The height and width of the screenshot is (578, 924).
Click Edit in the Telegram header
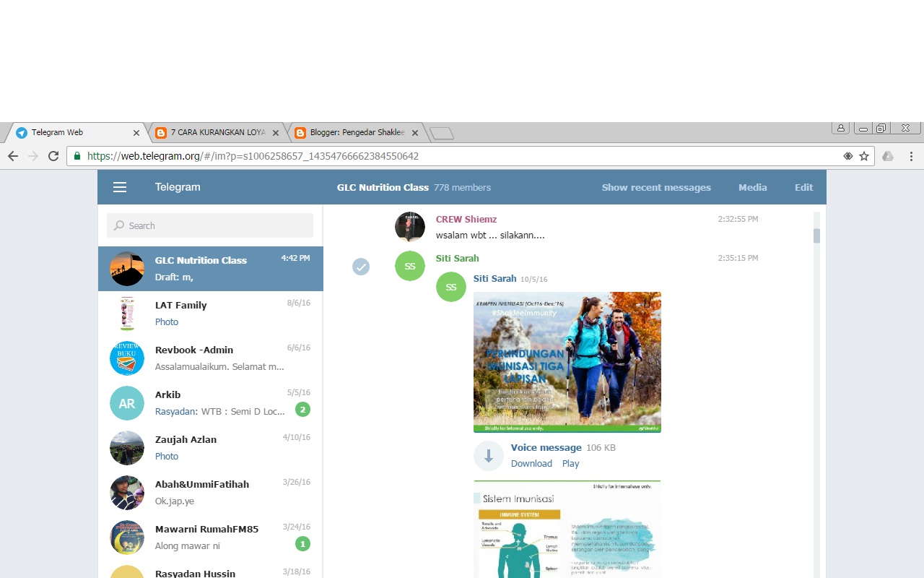803,187
